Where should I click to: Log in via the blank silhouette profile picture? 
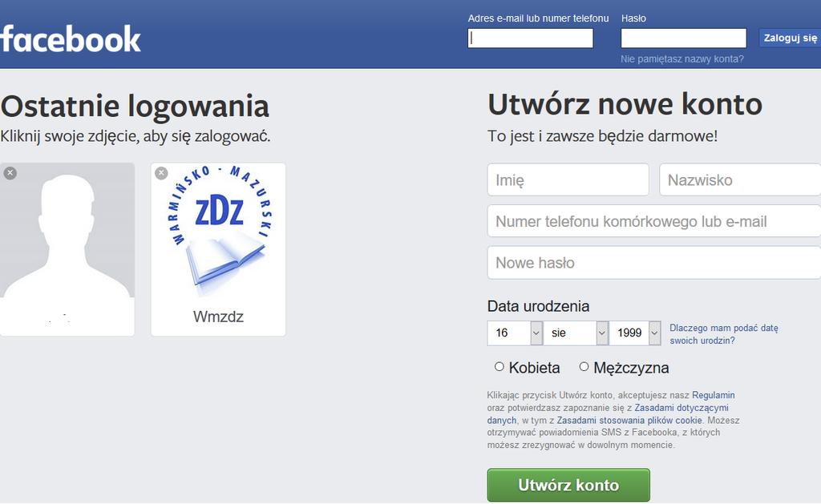click(x=67, y=230)
